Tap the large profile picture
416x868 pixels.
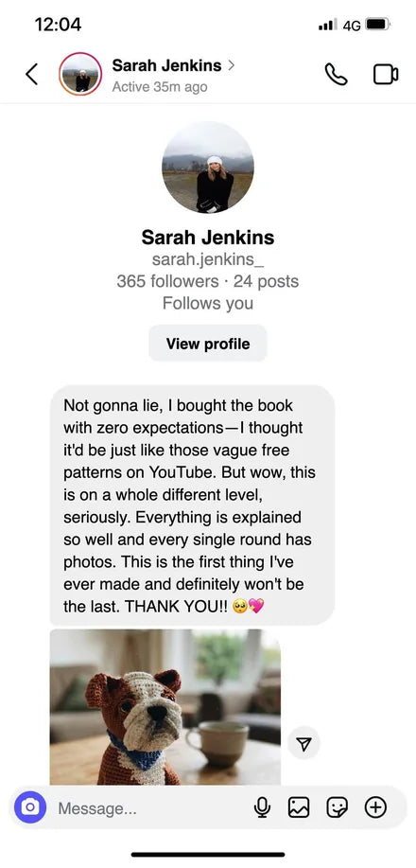208,168
